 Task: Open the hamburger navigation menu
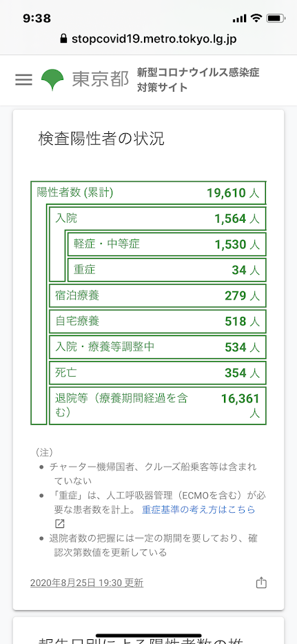pos(24,79)
